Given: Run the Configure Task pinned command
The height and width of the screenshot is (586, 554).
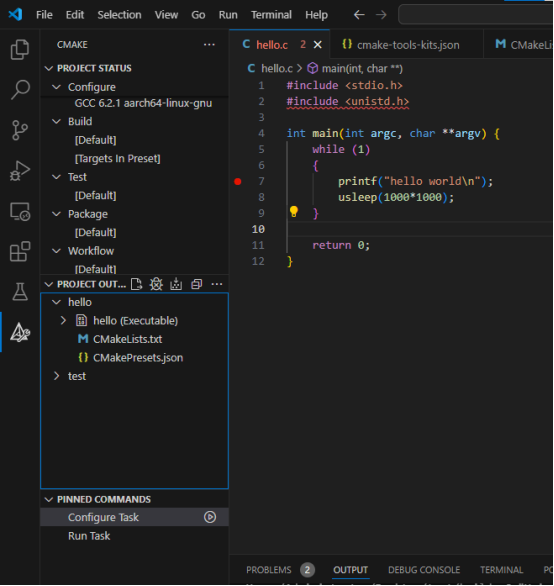Looking at the screenshot, I should (x=210, y=518).
